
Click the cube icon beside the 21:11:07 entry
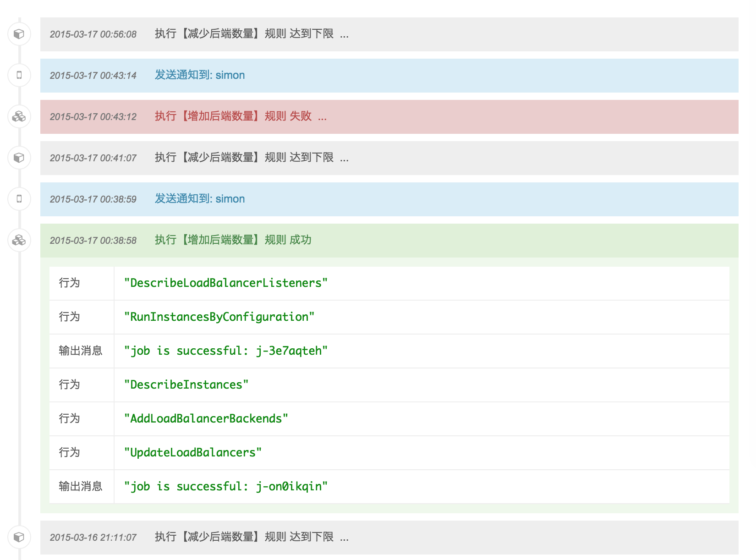click(x=19, y=537)
